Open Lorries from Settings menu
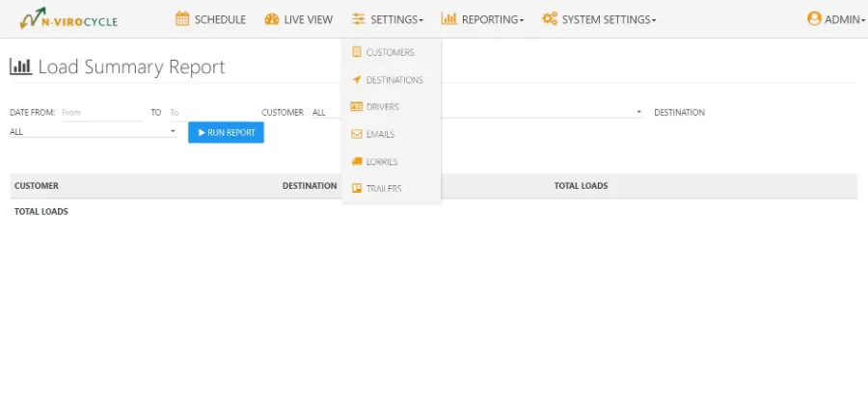Image resolution: width=868 pixels, height=399 pixels. pyautogui.click(x=382, y=162)
